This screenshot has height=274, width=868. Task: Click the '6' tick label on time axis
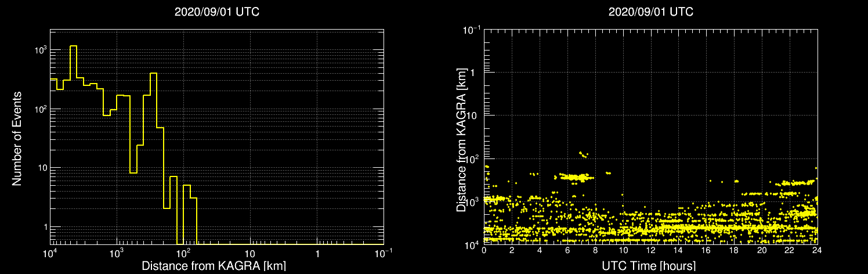[567, 250]
